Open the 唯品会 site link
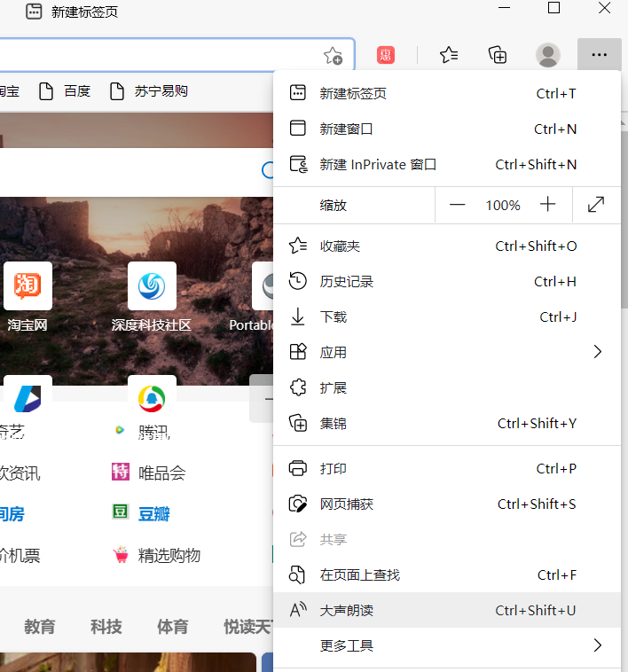The width and height of the screenshot is (628, 672). pyautogui.click(x=161, y=473)
